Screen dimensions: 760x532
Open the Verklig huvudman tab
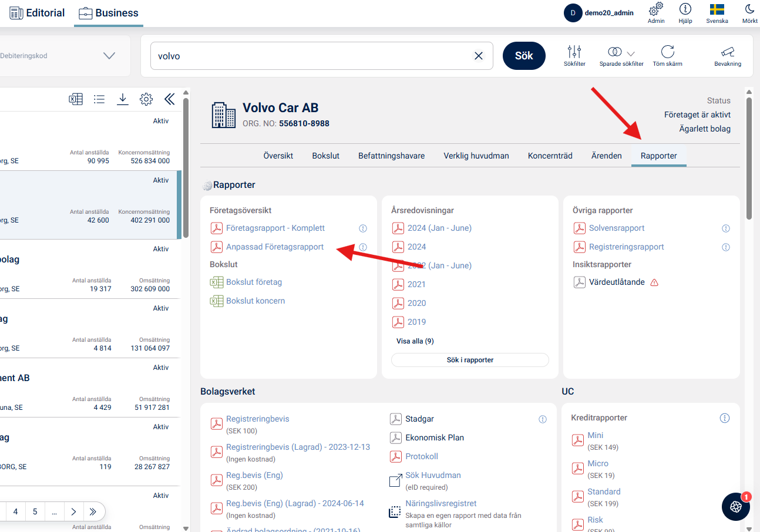[x=476, y=156]
